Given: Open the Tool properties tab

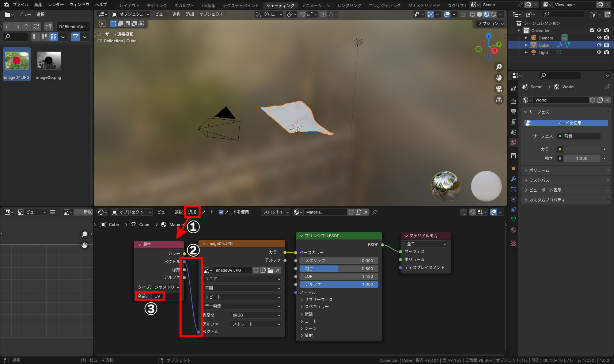Looking at the screenshot, I should tap(513, 88).
